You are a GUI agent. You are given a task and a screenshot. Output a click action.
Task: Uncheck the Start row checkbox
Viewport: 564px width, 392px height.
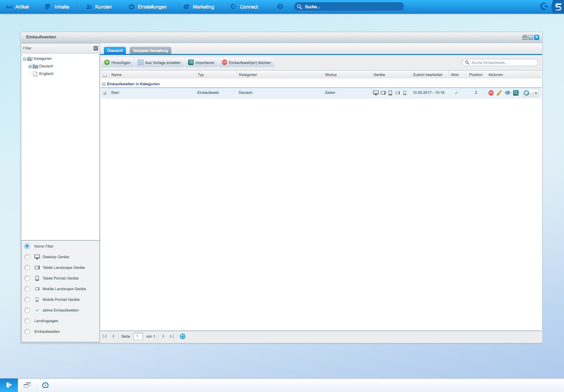click(105, 93)
